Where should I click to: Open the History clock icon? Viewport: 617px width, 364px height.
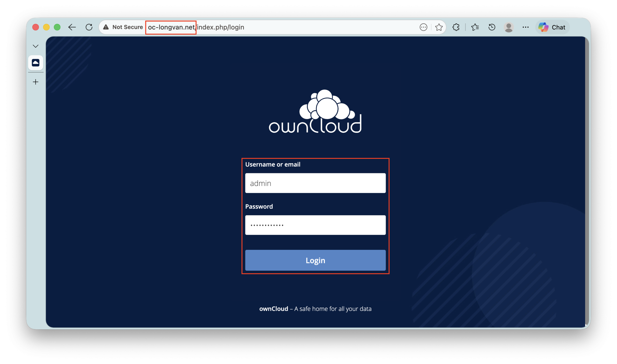492,27
